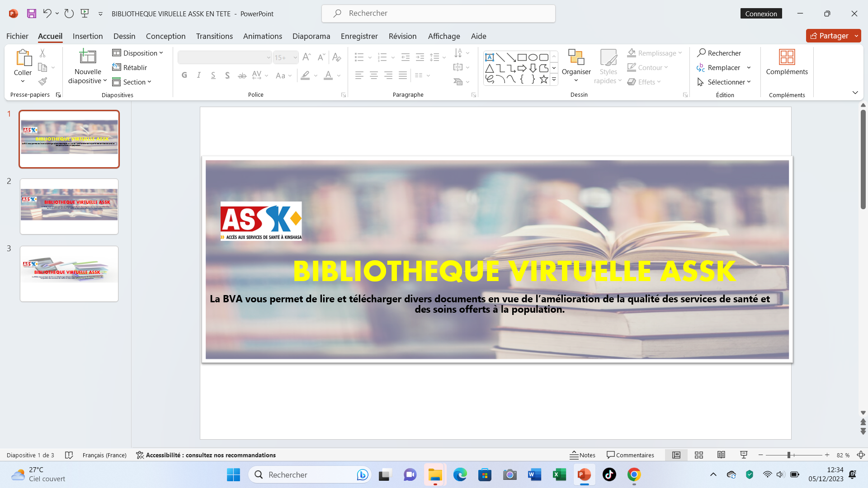Increase font size with the large A icon
The height and width of the screenshot is (488, 868).
[307, 57]
